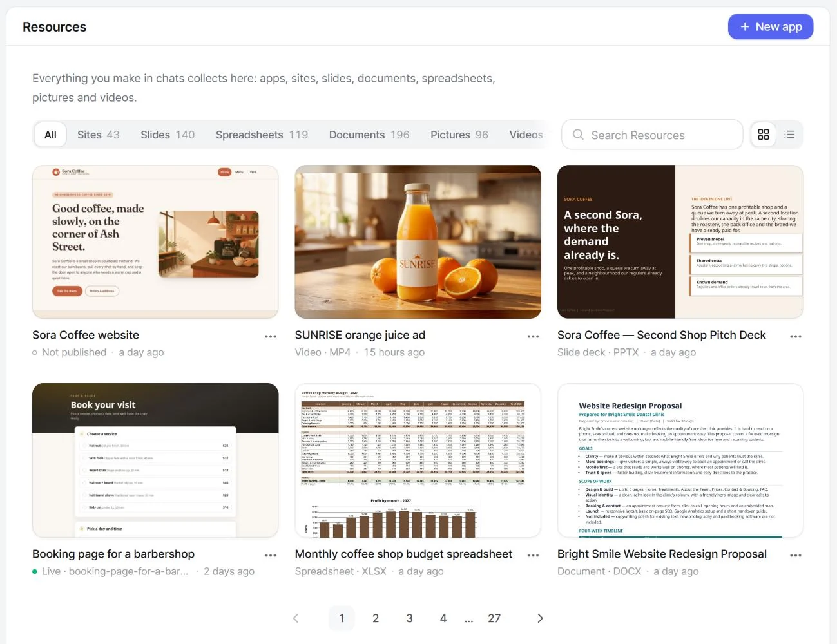The width and height of the screenshot is (837, 644).
Task: Open the coffee shop budget spreadsheet thumbnail
Action: point(418,460)
